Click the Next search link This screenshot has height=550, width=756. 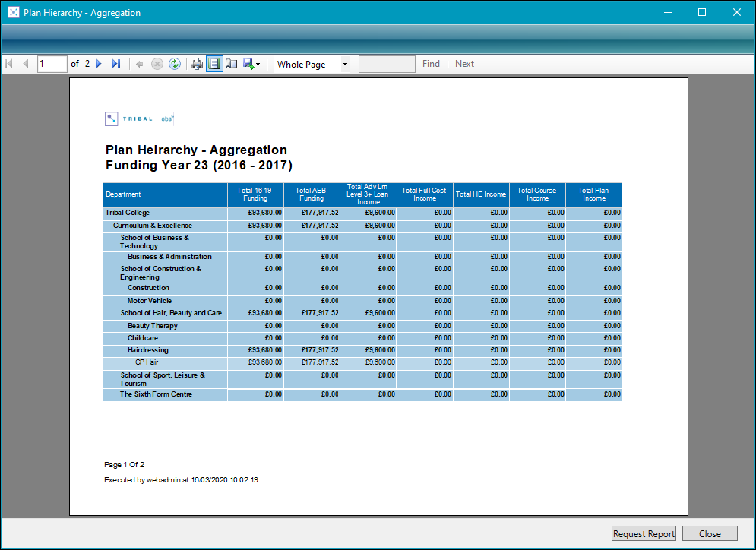(464, 64)
